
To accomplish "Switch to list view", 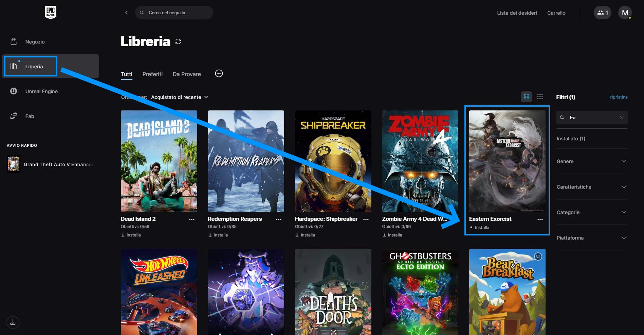I will pos(540,97).
